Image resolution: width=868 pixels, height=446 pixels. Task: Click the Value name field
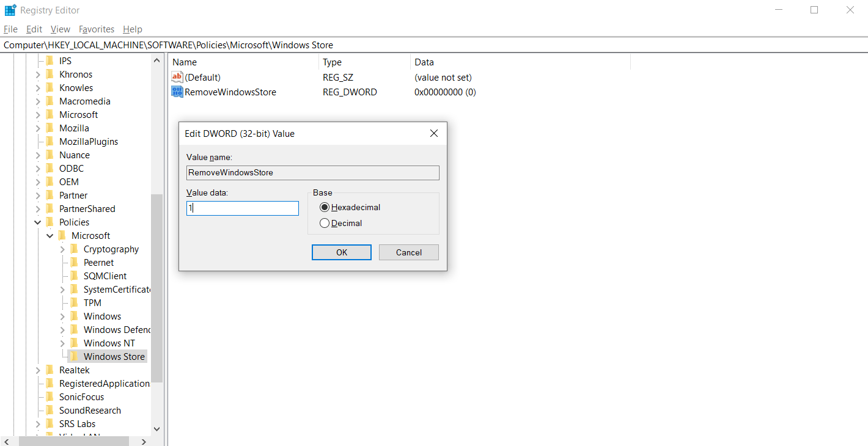(313, 172)
